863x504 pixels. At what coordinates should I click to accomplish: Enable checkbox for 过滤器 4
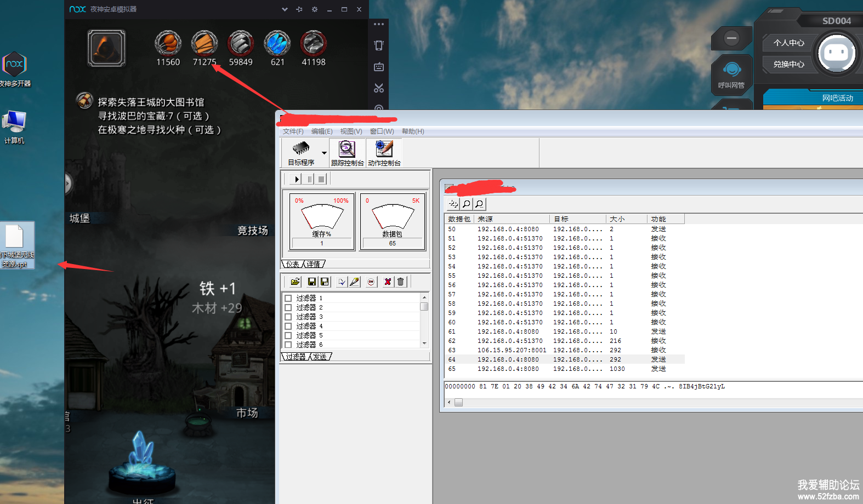click(x=288, y=326)
